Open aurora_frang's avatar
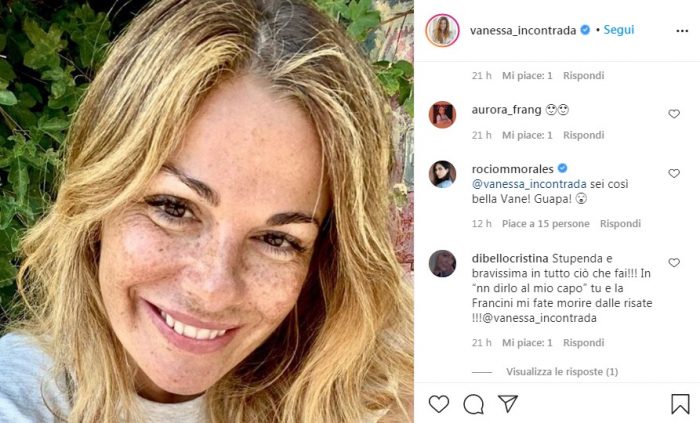 tap(442, 115)
